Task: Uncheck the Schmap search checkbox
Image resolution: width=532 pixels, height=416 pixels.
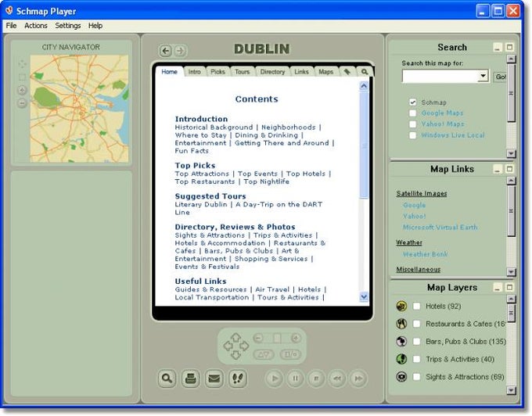Action: pyautogui.click(x=412, y=102)
